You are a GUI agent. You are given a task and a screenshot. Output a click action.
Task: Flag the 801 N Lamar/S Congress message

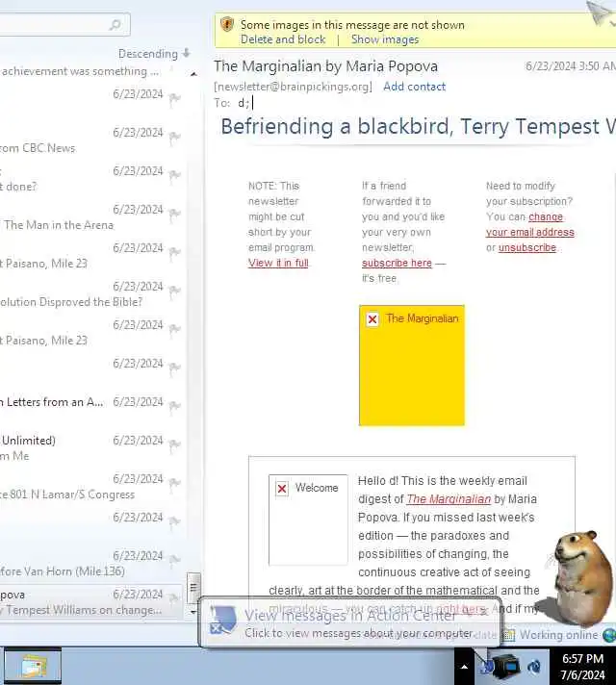(x=174, y=484)
